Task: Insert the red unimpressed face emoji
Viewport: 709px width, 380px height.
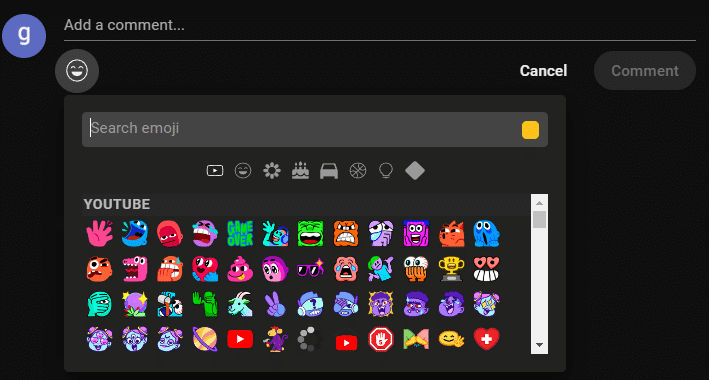Action: [x=170, y=233]
